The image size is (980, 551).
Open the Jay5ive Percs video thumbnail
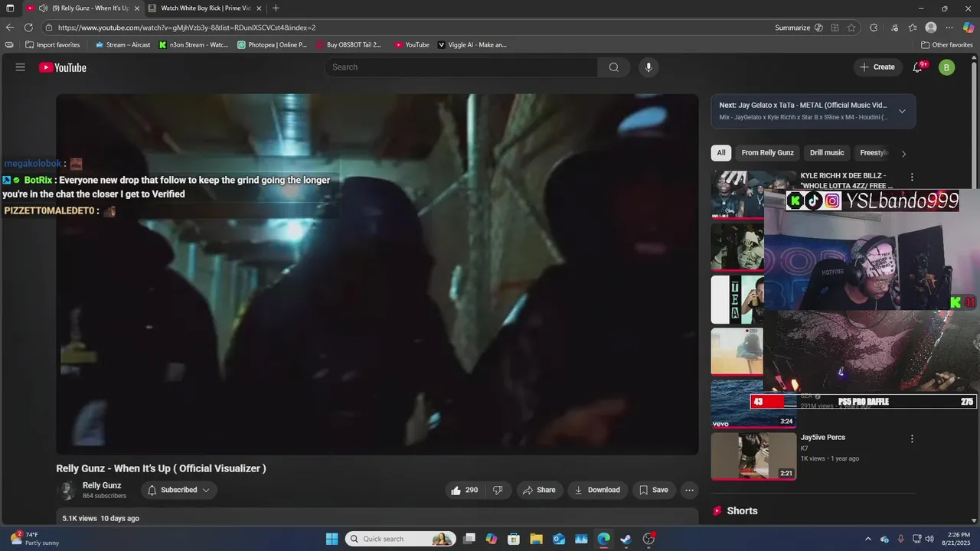point(753,456)
